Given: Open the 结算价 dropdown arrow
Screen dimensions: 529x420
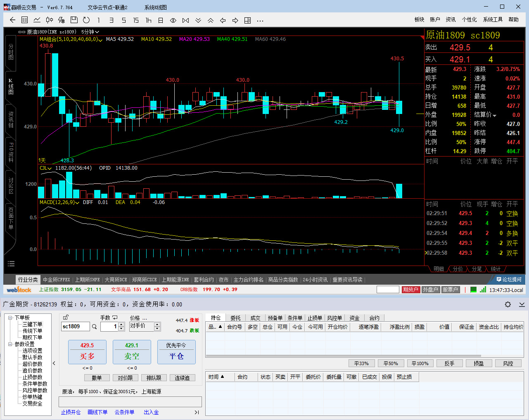Looking at the screenshot, I should point(494,115).
